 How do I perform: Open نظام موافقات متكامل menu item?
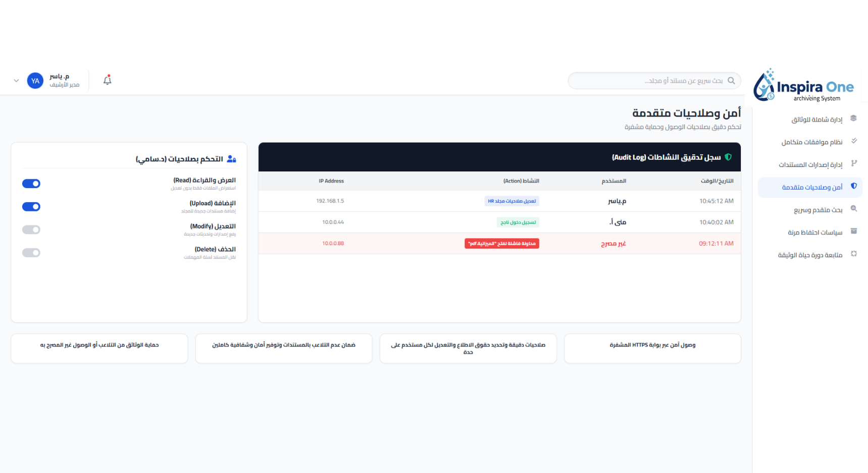[810, 142]
